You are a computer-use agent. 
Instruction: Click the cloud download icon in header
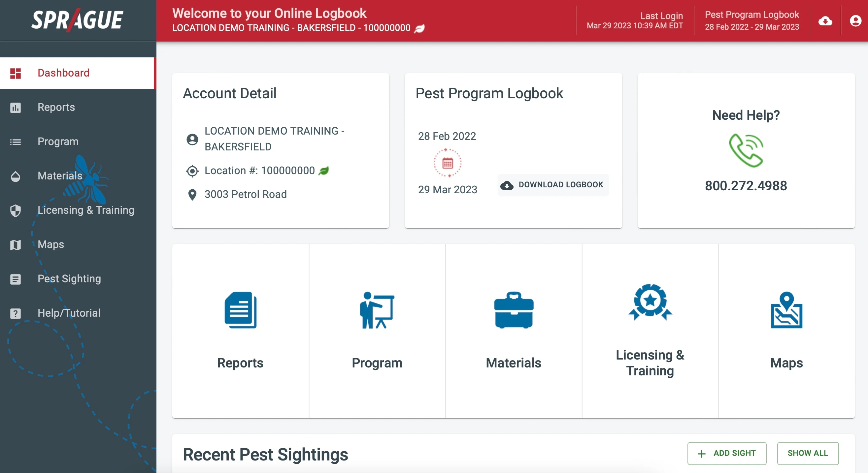tap(825, 21)
